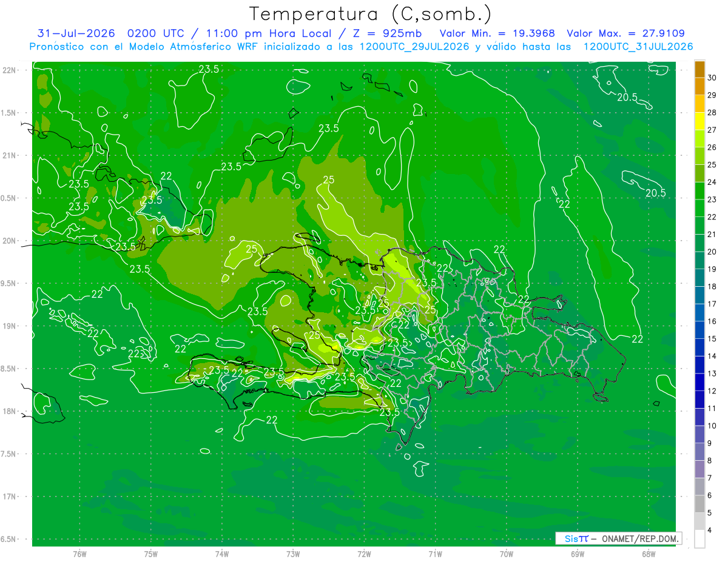Click the "17N" latitude axis label
Viewport: 728px width, 562px height.
pos(9,497)
